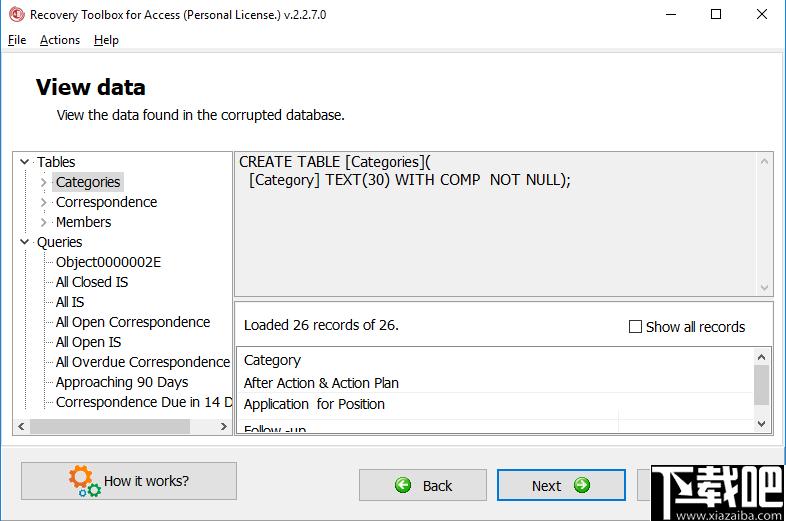786x521 pixels.
Task: Go back with the Back button
Action: [x=423, y=485]
